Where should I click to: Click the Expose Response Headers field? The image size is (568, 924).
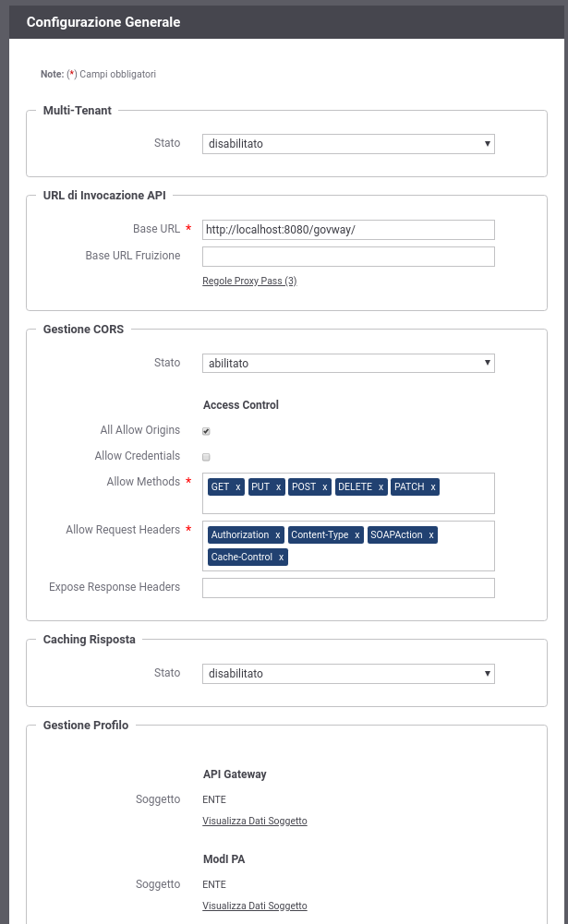coord(348,587)
